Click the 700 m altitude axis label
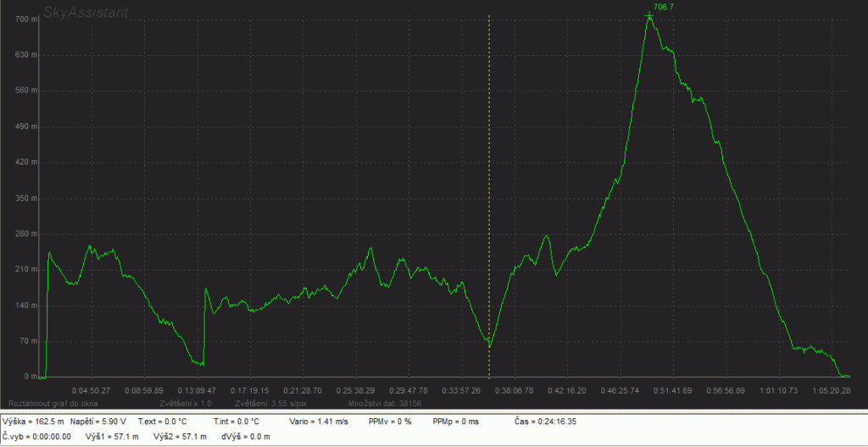The height and width of the screenshot is (447, 868). coord(27,20)
